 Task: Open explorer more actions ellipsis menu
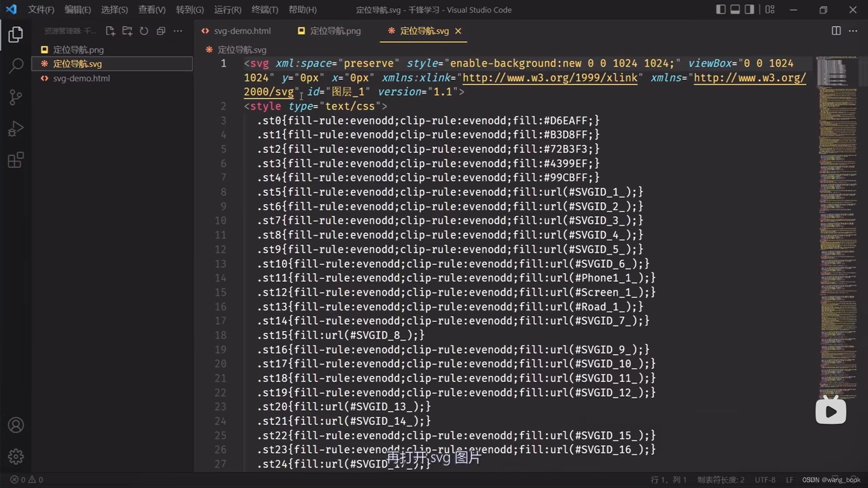coord(178,31)
